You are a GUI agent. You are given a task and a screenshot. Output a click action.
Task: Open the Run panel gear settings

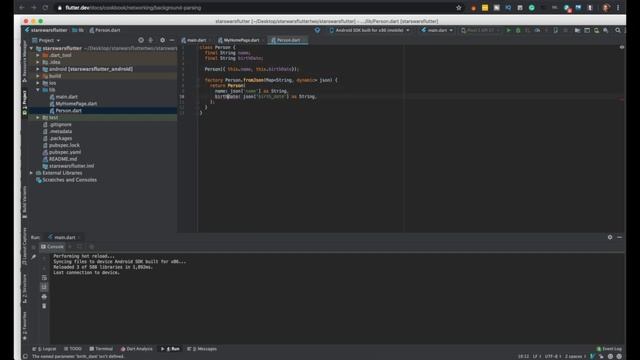coord(610,237)
